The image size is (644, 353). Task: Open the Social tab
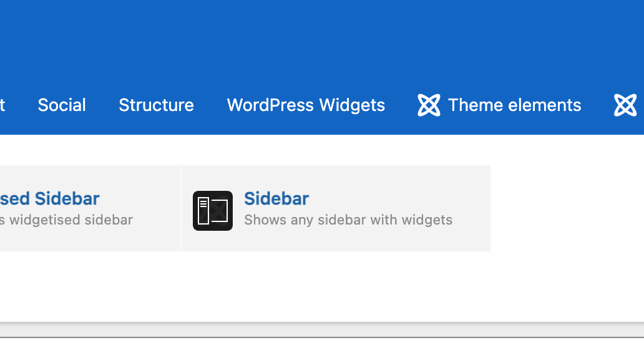62,105
